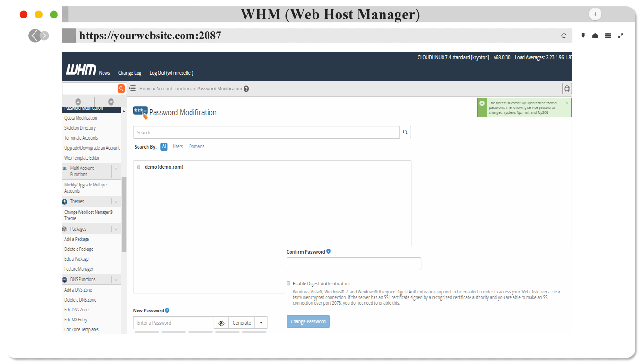Click the WHM logo
The image size is (644, 364).
81,70
